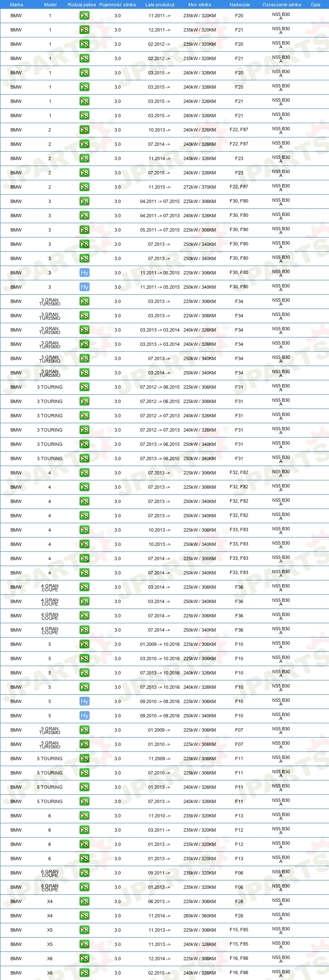
Task: Click the petrol icon in the 07.2015 F23 row
Action: click(x=84, y=173)
